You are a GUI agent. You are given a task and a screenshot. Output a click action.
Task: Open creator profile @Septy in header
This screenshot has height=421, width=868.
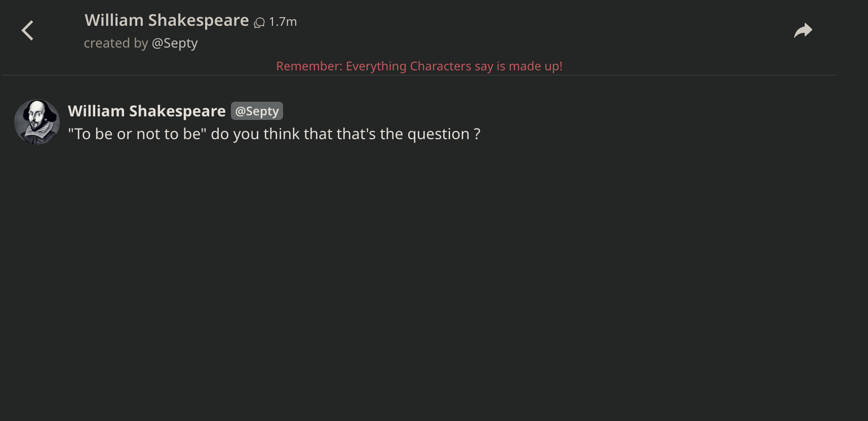click(x=175, y=43)
